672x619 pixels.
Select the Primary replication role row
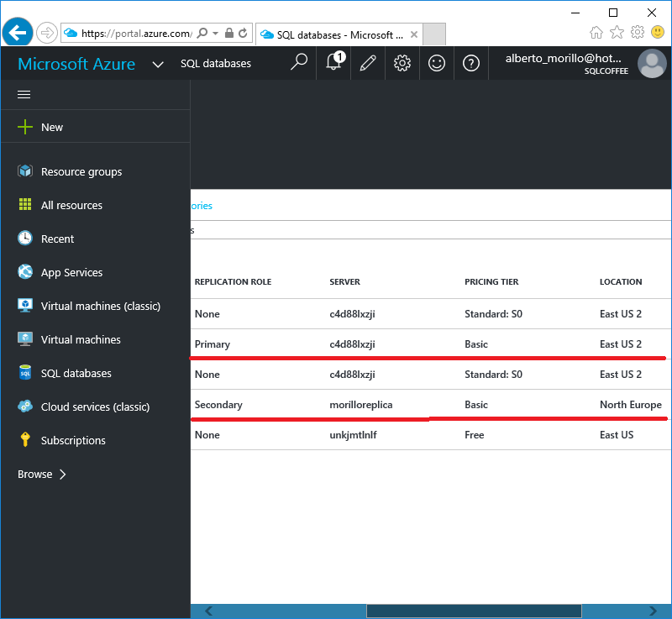pyautogui.click(x=431, y=344)
